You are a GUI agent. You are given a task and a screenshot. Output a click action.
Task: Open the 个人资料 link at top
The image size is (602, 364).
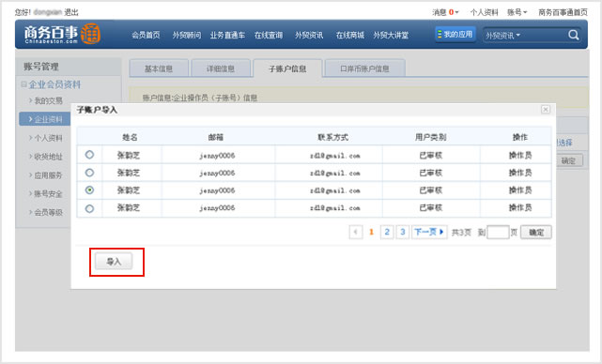pos(484,12)
